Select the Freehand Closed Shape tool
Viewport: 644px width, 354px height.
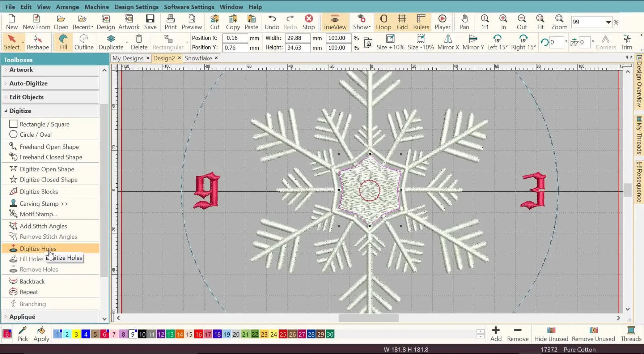51,157
